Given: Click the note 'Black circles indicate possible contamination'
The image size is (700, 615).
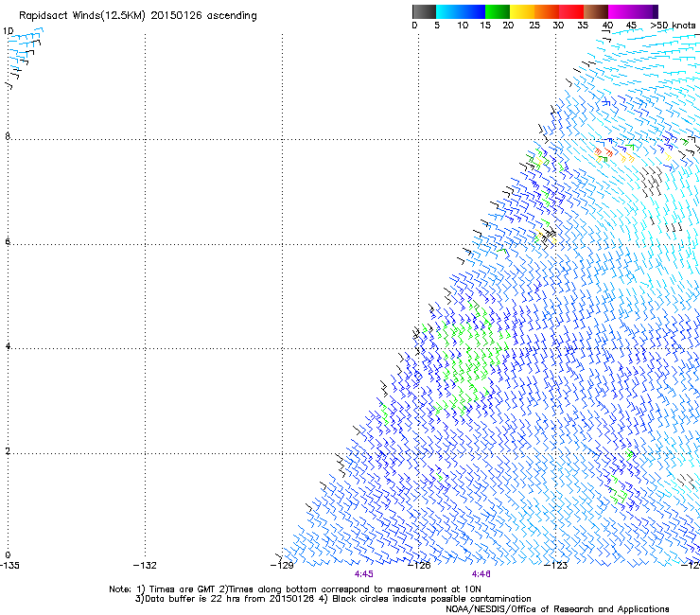Looking at the screenshot, I should pos(431,599).
